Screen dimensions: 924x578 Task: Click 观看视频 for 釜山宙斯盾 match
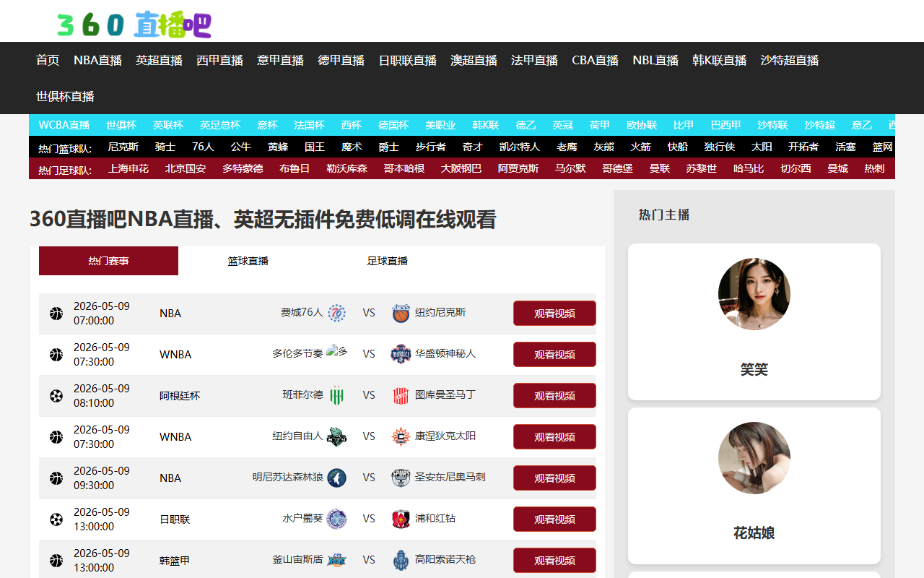click(554, 561)
